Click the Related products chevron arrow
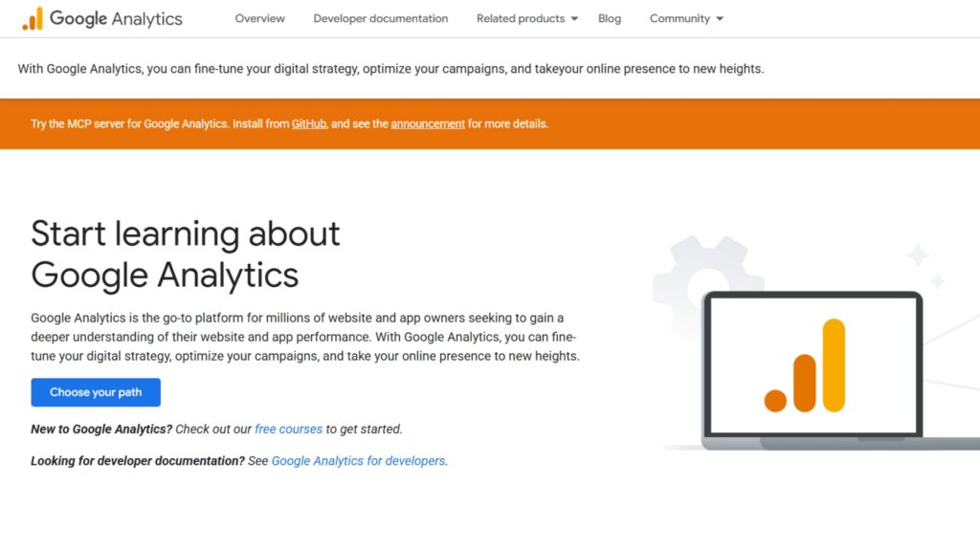 click(576, 18)
